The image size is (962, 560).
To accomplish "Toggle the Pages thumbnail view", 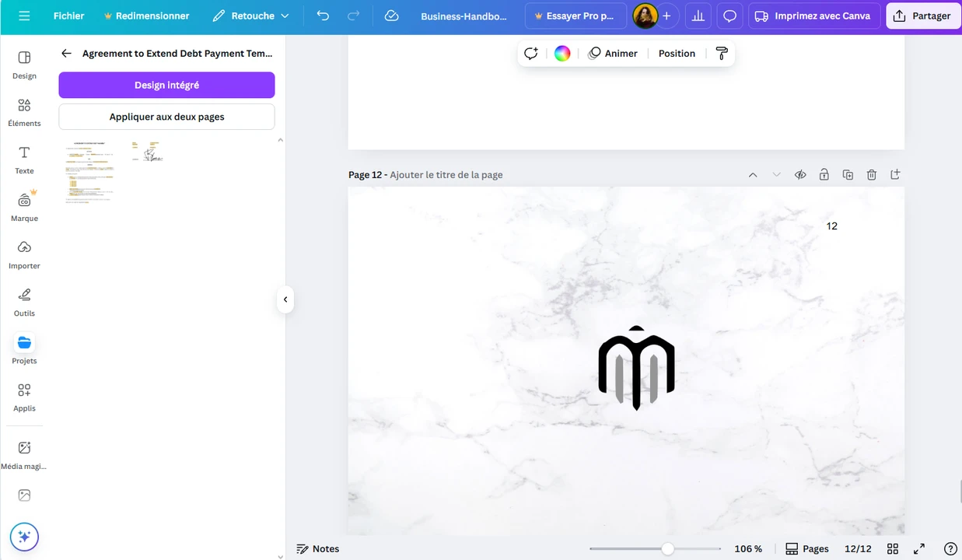I will pos(807,549).
